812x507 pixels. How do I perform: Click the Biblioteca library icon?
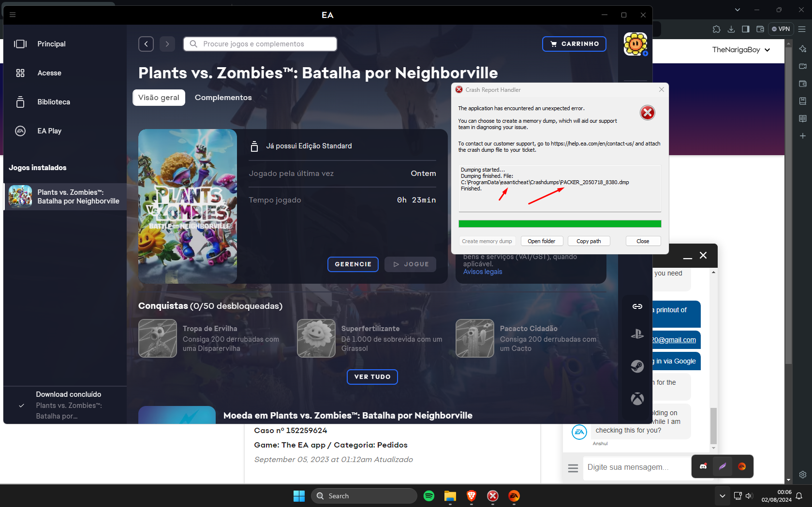[20, 102]
